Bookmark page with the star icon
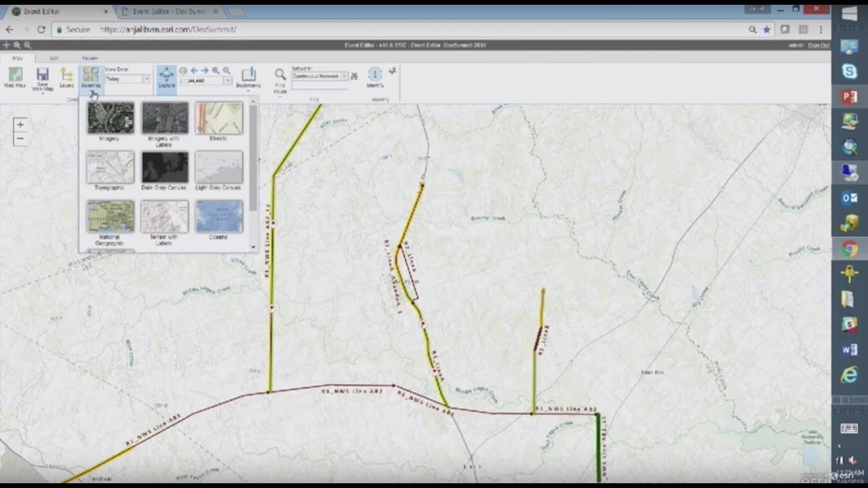The width and height of the screenshot is (868, 488). click(766, 30)
